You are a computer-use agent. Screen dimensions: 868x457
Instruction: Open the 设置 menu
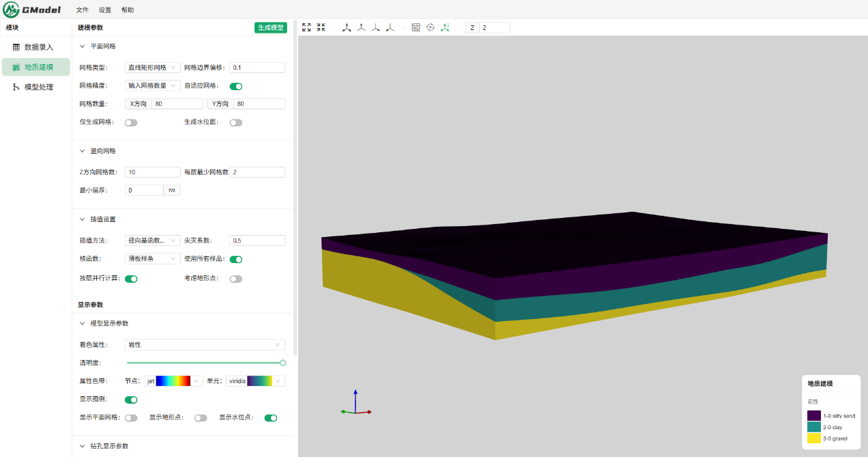(105, 10)
